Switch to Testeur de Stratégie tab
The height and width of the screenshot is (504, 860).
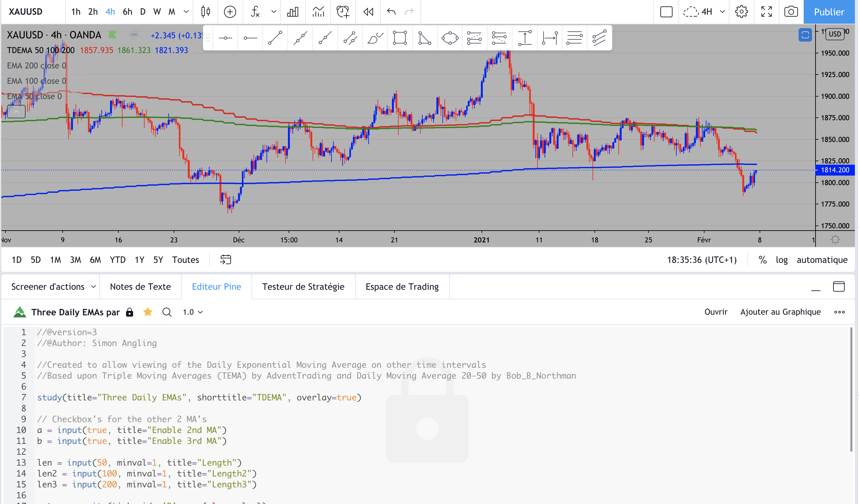click(x=303, y=287)
